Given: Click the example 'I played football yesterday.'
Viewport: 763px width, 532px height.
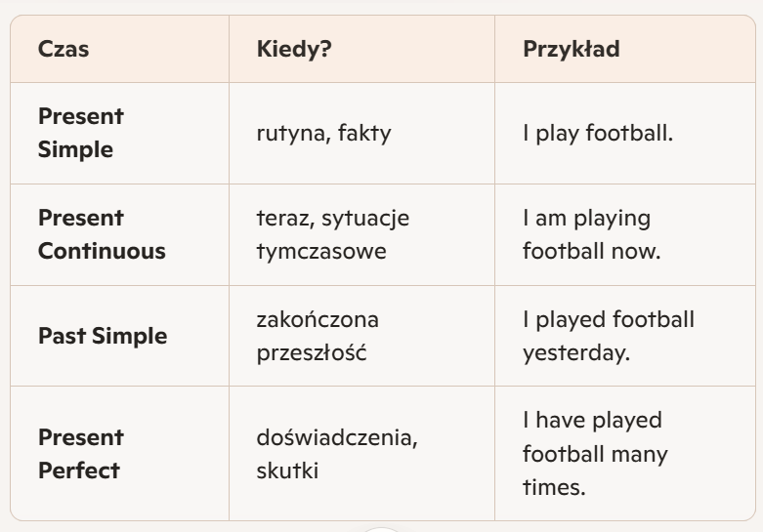Looking at the screenshot, I should 608,336.
